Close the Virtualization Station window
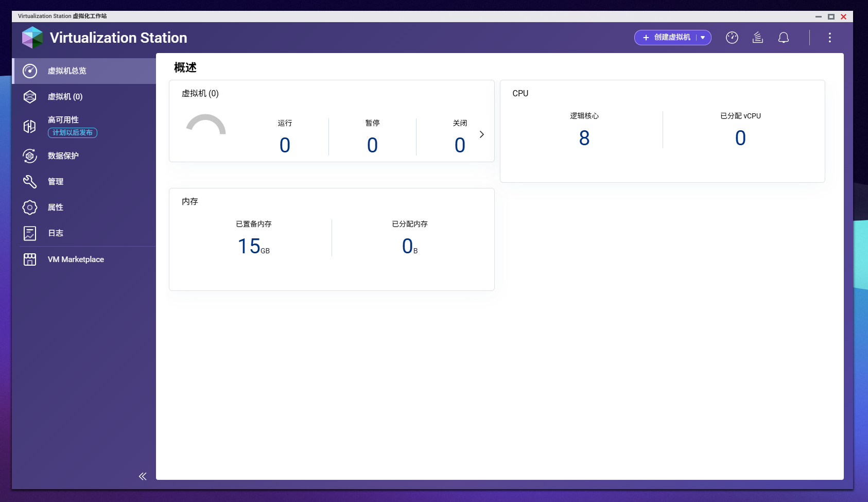 click(x=843, y=16)
